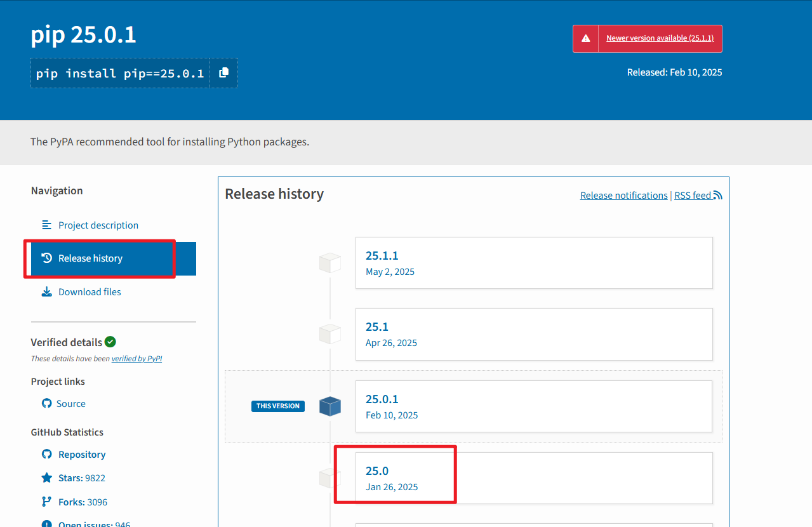Open the 'Newer version available (25.1.1)' link
812x527 pixels.
(x=660, y=38)
